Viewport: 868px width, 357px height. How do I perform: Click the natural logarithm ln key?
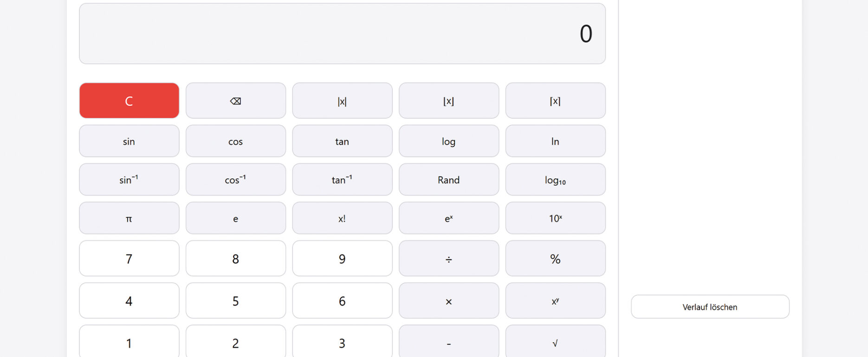pyautogui.click(x=555, y=141)
